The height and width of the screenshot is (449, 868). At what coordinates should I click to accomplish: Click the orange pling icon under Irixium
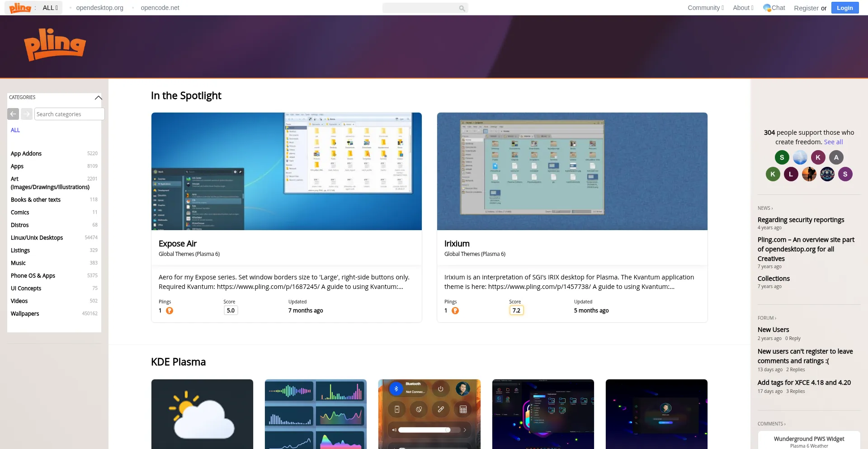tap(455, 311)
